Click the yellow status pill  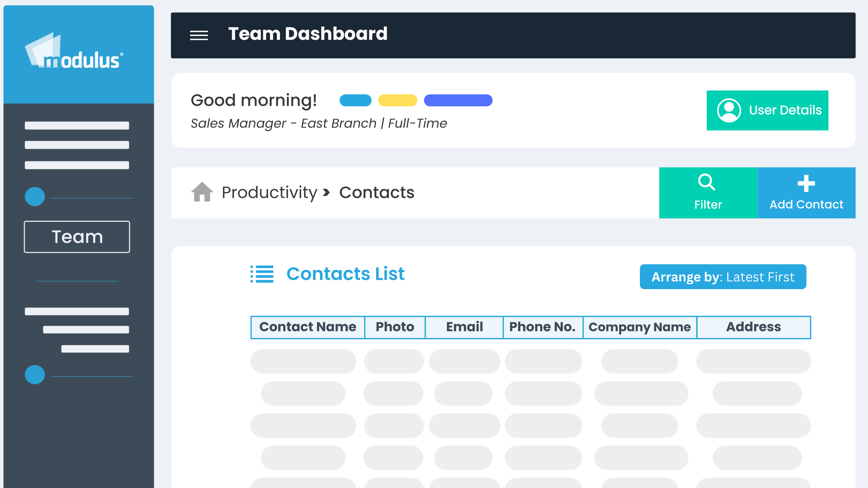398,100
